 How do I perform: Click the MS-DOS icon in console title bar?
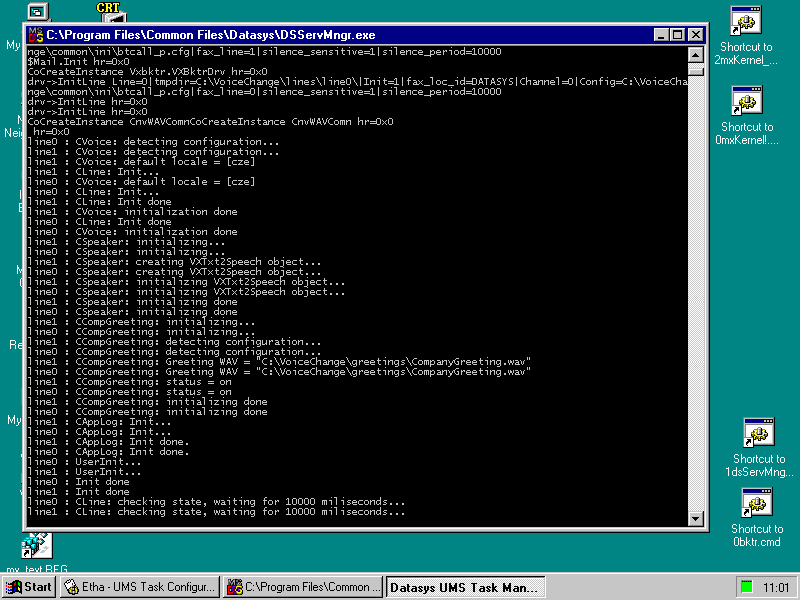pos(35,35)
